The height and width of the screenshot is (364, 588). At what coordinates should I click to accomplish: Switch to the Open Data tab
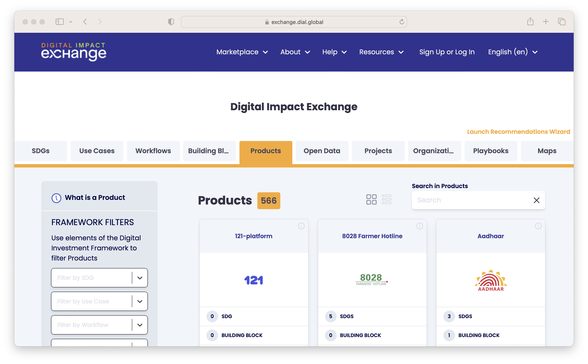click(x=322, y=151)
